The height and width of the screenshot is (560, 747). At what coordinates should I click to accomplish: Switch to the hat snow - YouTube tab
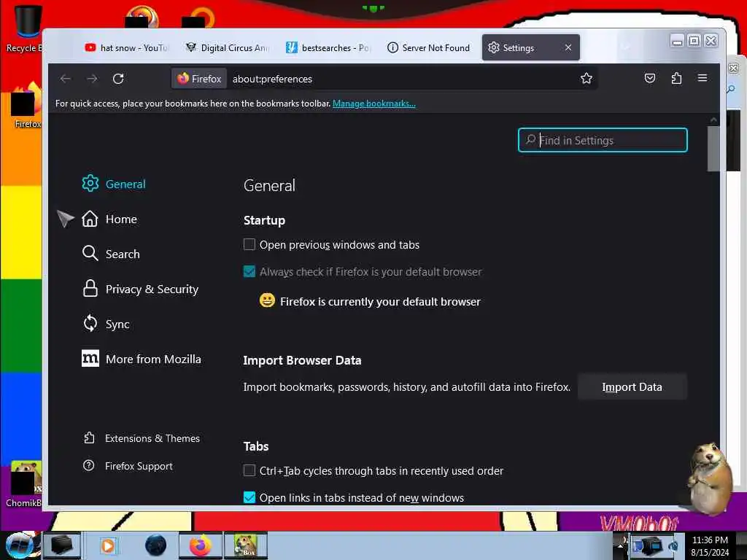[127, 47]
